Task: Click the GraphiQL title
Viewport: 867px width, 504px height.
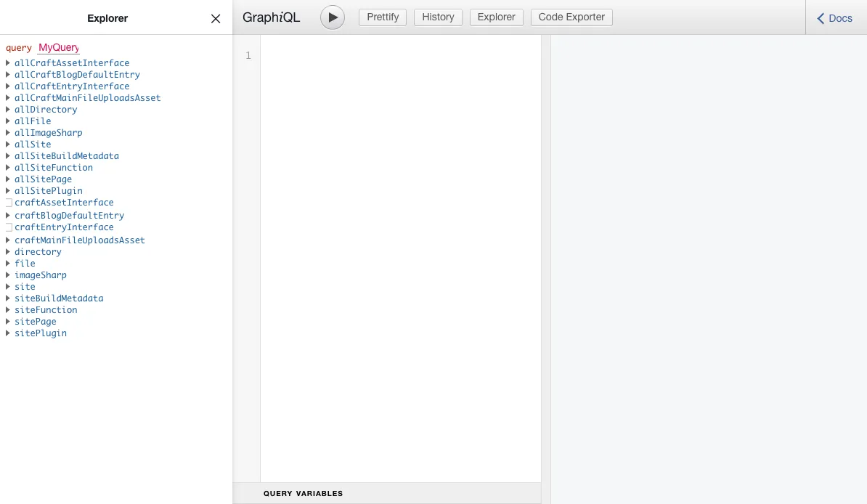Action: tap(272, 17)
